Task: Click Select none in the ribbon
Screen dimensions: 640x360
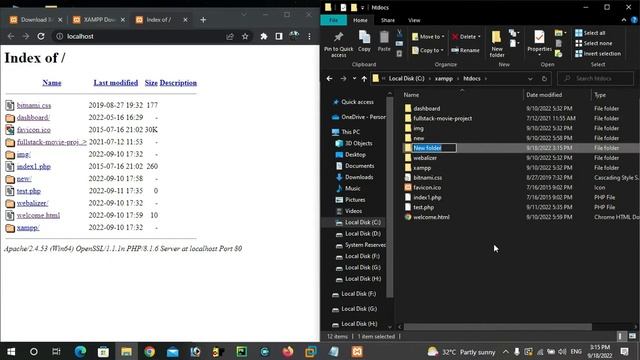Action: point(593,43)
